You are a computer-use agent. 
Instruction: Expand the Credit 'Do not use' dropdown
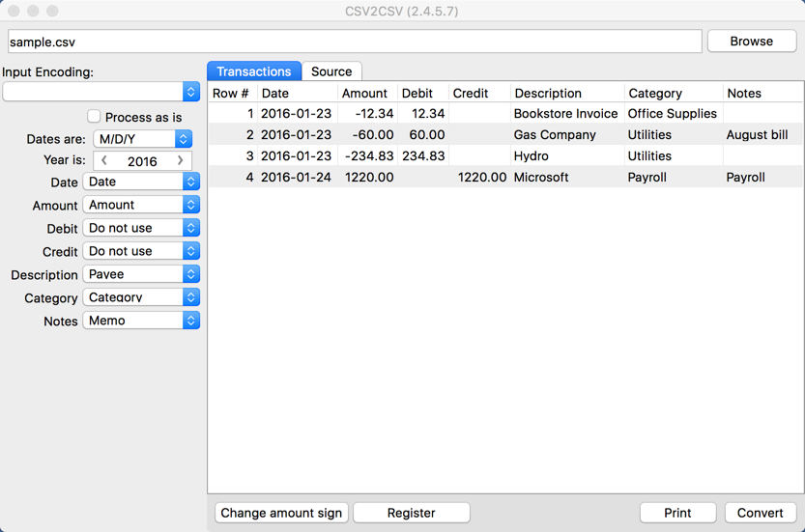[141, 251]
